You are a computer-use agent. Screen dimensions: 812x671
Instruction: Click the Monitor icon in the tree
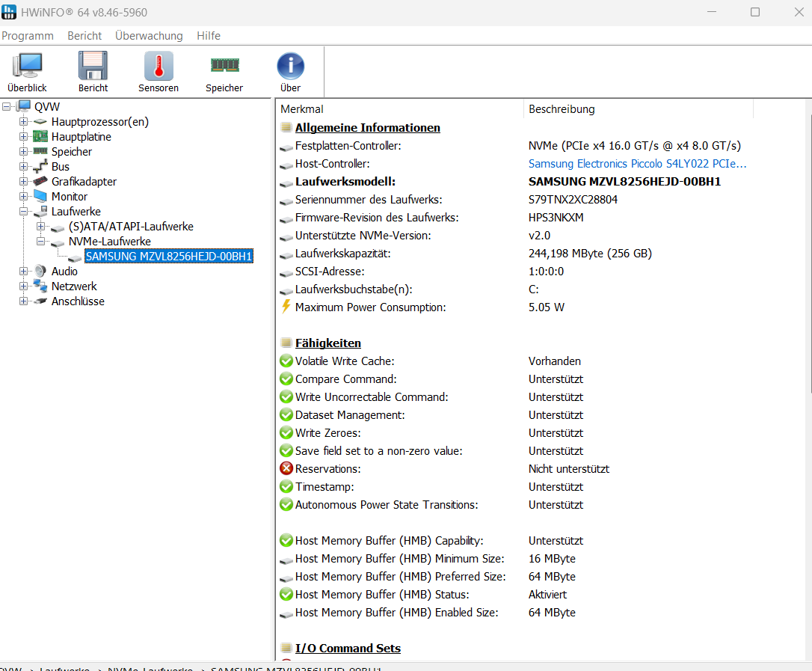click(40, 196)
